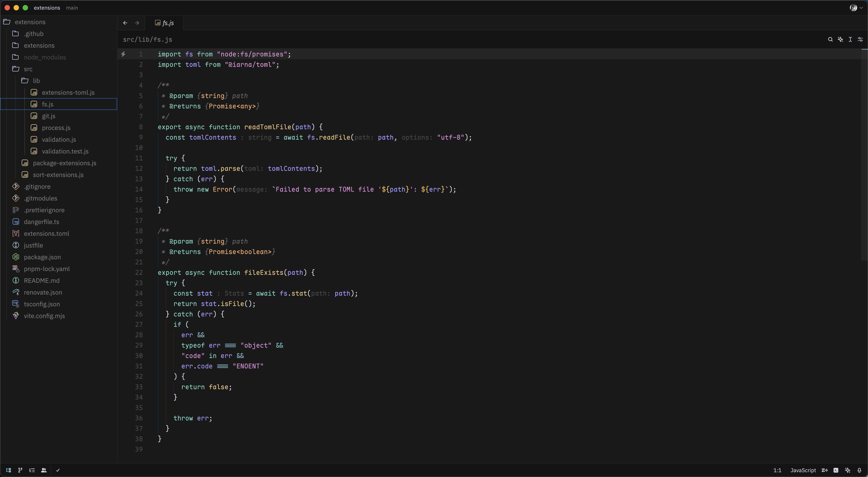Go forward with right arrow
The width and height of the screenshot is (868, 477).
click(x=137, y=23)
